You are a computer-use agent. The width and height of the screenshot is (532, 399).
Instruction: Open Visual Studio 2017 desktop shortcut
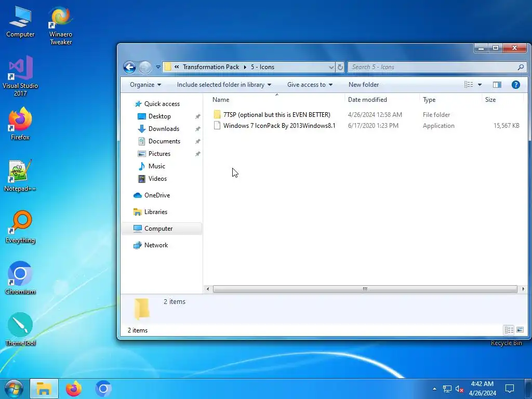[x=20, y=76]
